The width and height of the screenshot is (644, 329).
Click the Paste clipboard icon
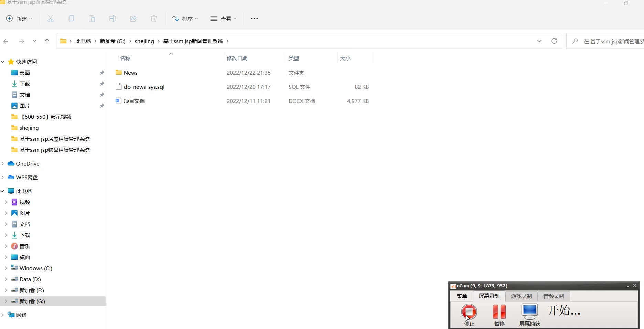[x=92, y=19]
